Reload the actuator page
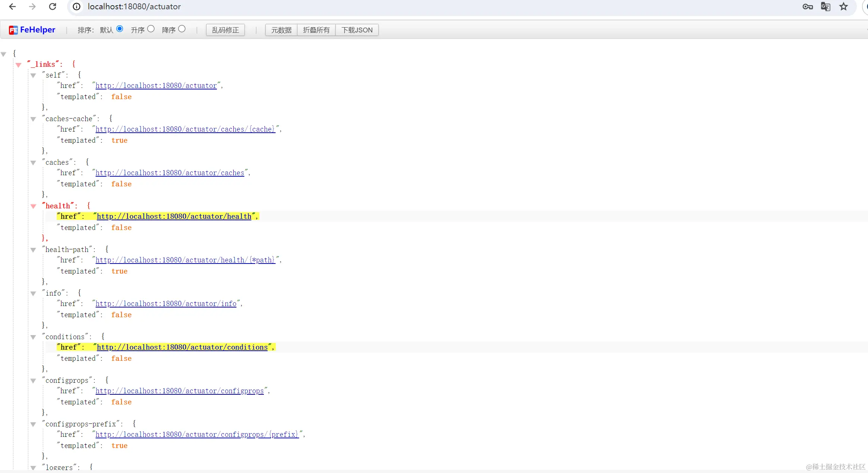Screen dimensions: 868x473 (x=53, y=7)
